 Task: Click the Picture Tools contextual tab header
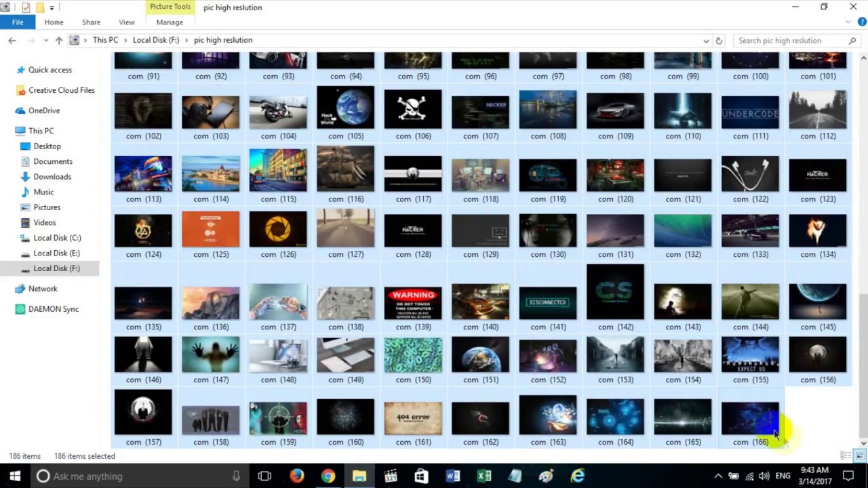170,7
